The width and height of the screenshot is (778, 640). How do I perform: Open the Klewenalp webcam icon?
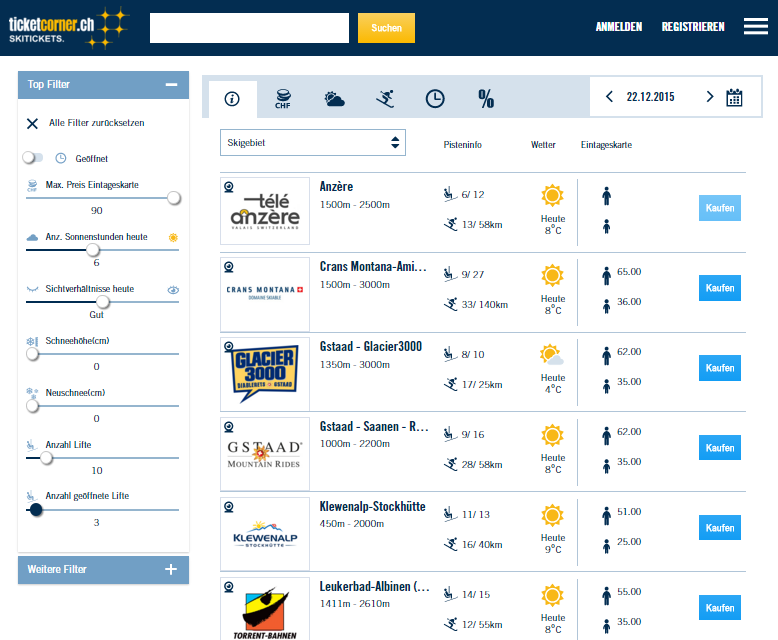(229, 507)
